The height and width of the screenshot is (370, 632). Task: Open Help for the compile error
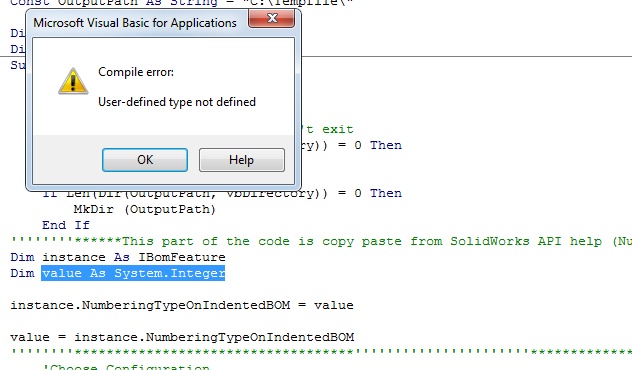click(x=241, y=160)
